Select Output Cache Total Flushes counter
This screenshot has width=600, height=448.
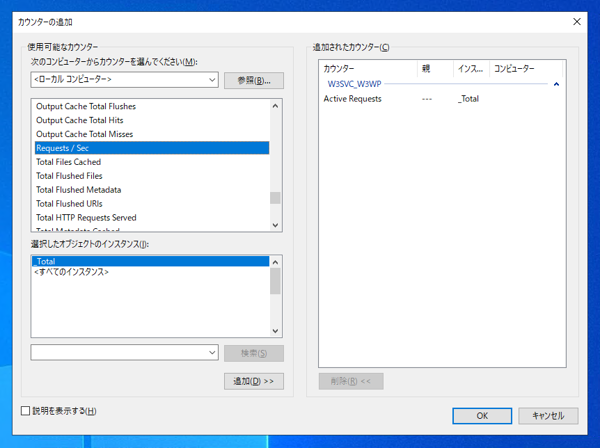[x=152, y=106]
